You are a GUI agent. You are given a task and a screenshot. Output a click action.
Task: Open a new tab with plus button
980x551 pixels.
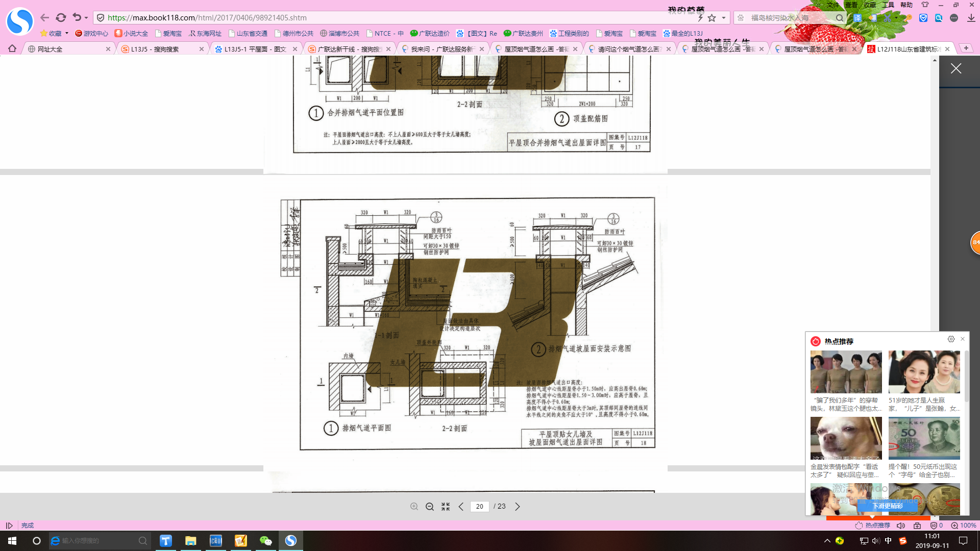[966, 48]
